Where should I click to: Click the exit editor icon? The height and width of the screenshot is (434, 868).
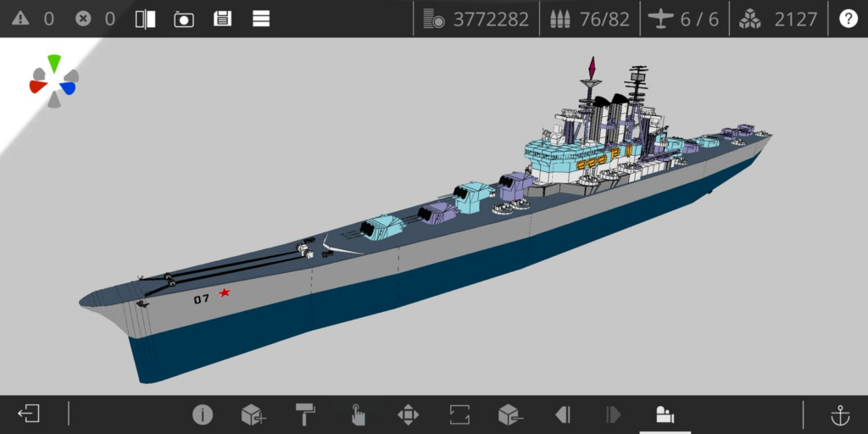29,415
